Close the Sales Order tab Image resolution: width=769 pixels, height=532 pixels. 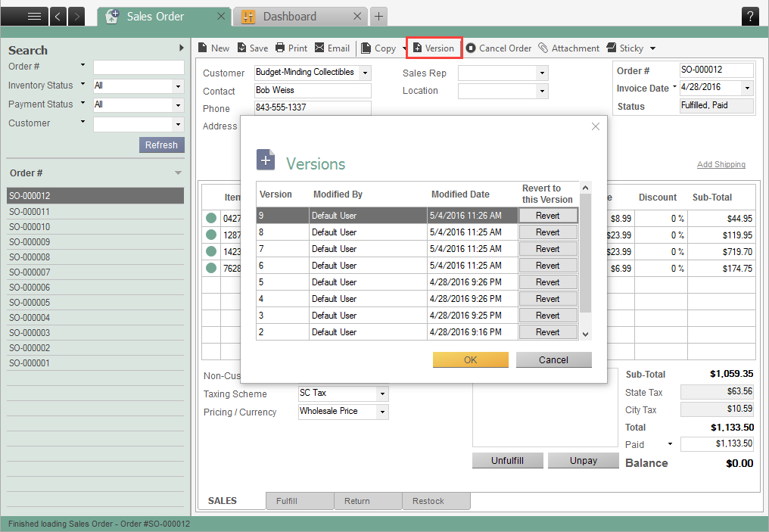pyautogui.click(x=221, y=17)
